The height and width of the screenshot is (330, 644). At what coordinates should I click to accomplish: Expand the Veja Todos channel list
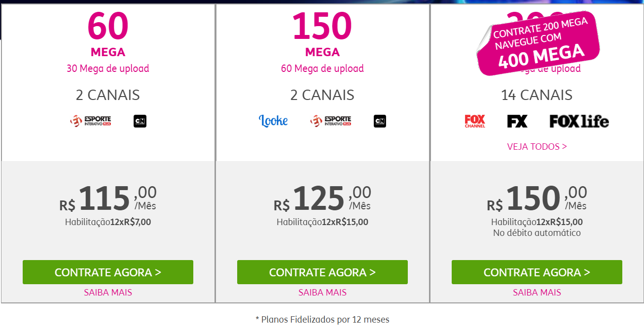(x=537, y=147)
